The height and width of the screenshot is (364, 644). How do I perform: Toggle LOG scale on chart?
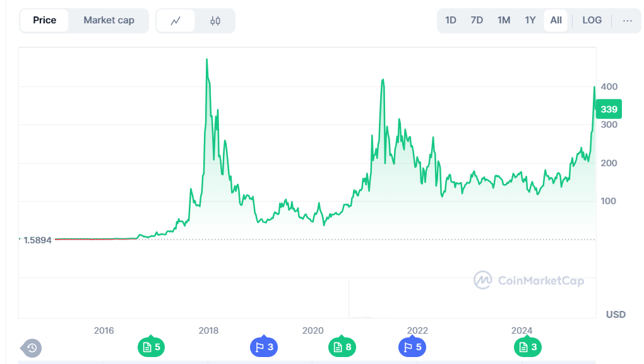pyautogui.click(x=592, y=20)
